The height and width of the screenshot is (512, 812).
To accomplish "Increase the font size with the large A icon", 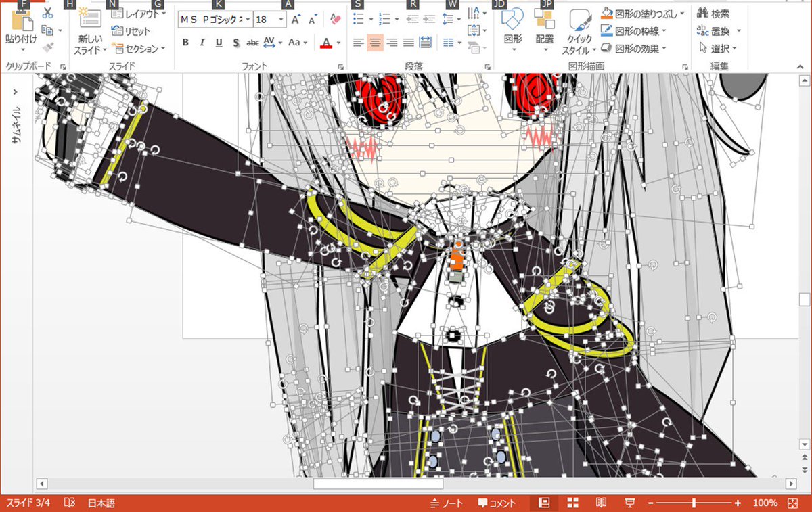I will coord(296,20).
